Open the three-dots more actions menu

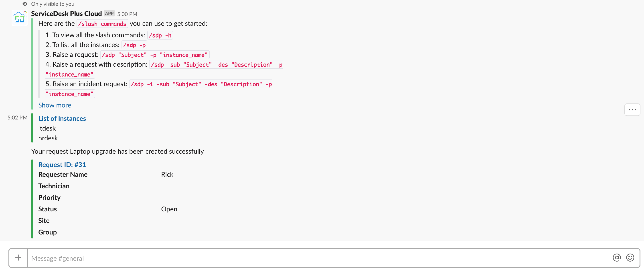pyautogui.click(x=632, y=110)
